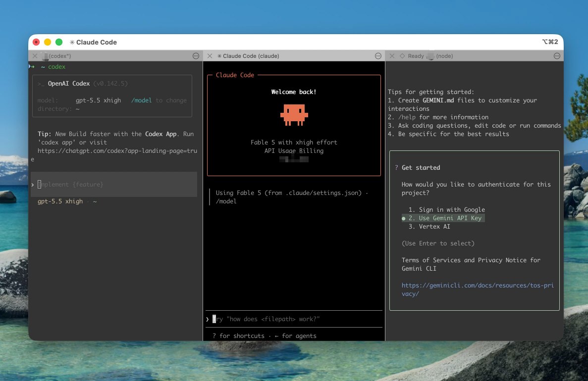Click the '~ codex' command line
Viewport: 588px width, 381px height.
53,67
